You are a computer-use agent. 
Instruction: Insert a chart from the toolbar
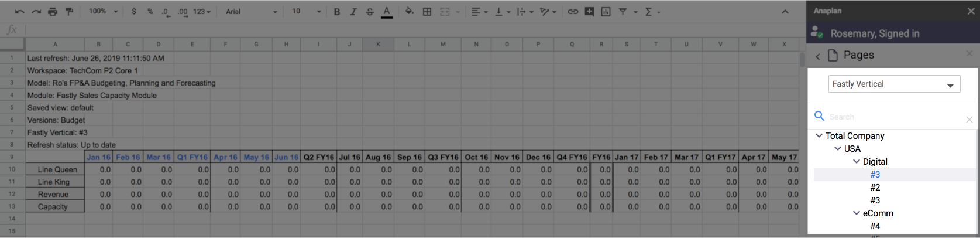coord(606,12)
